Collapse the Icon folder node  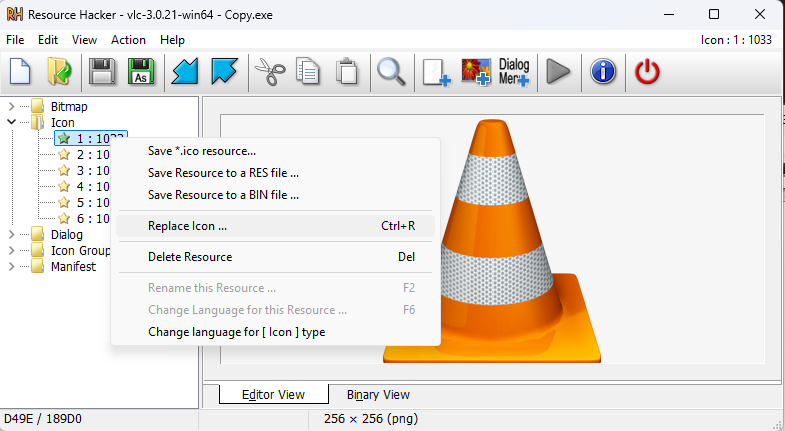click(12, 122)
